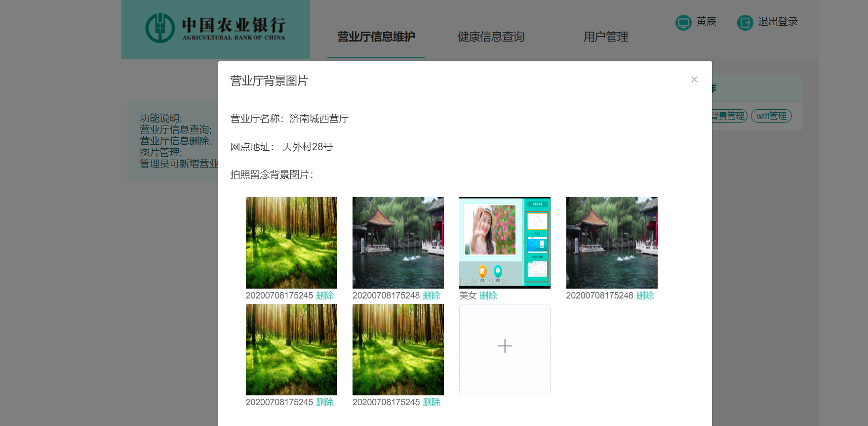Delete forest image beside the upload box
This screenshot has height=426, width=868.
[432, 402]
